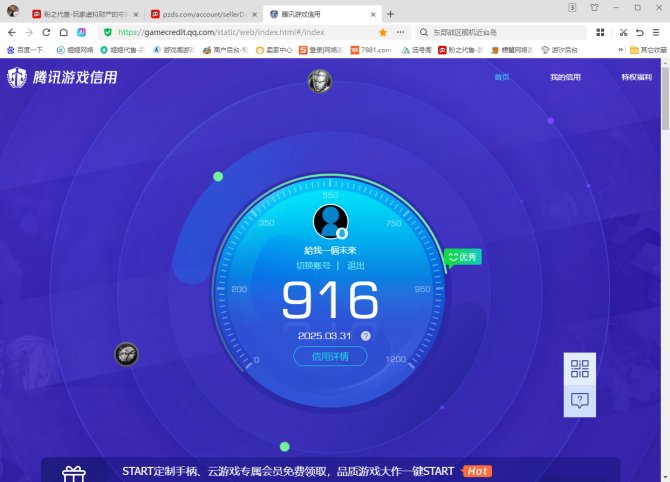
Task: Switch to the first 盼之代售 tab
Action: [85, 15]
